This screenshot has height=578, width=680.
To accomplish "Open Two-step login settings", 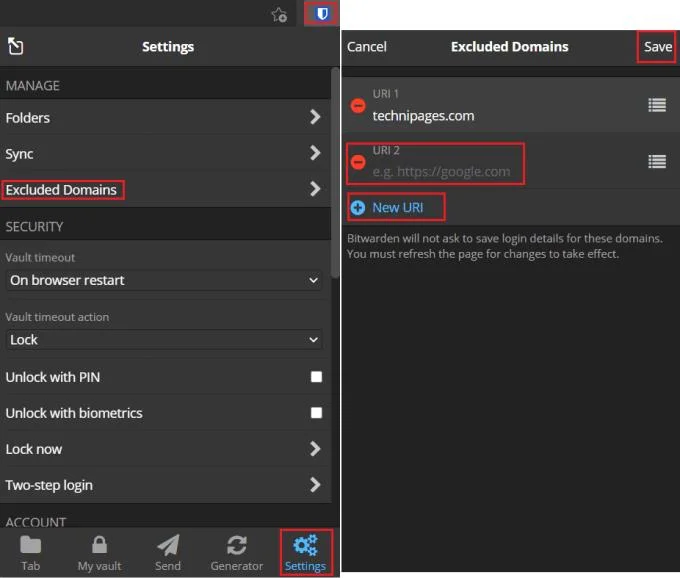I will [165, 485].
